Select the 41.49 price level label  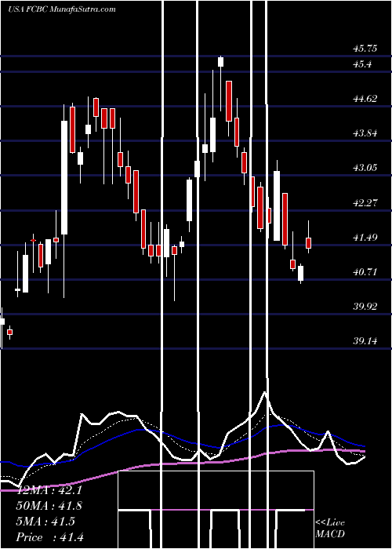365,238
